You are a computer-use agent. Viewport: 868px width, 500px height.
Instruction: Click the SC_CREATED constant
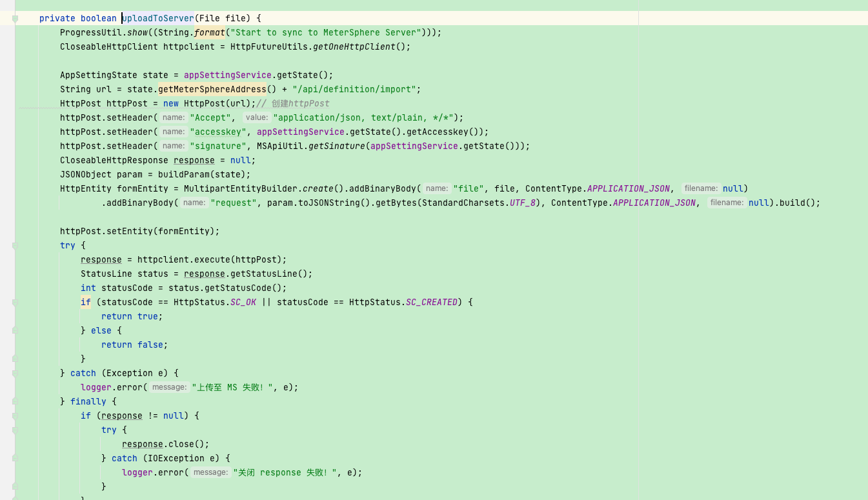[x=432, y=302]
